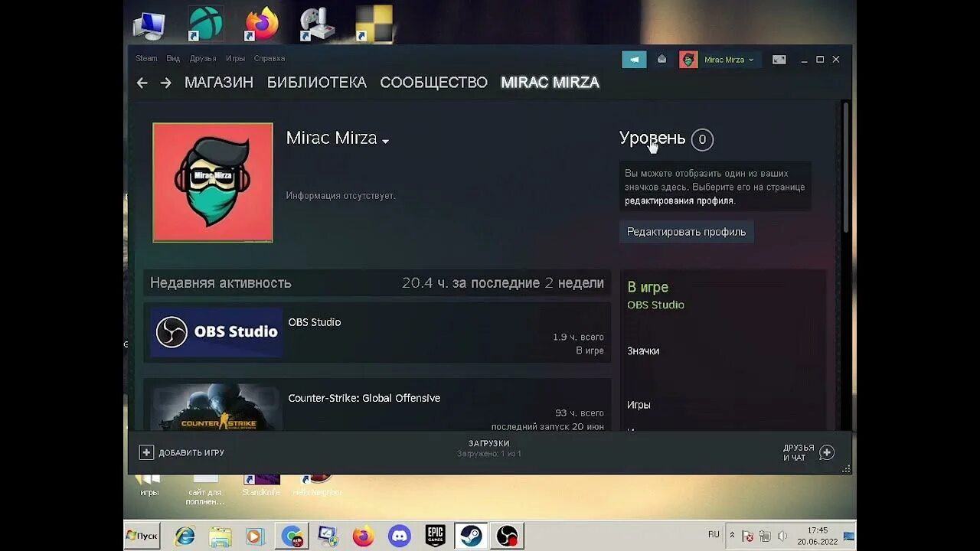Open Internet Explorer in taskbar
Image resolution: width=980 pixels, height=551 pixels.
pos(185,536)
